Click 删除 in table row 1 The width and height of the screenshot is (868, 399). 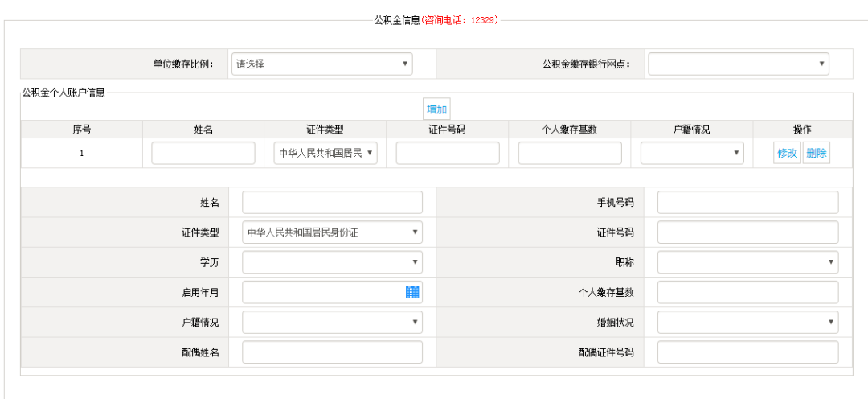pos(817,153)
